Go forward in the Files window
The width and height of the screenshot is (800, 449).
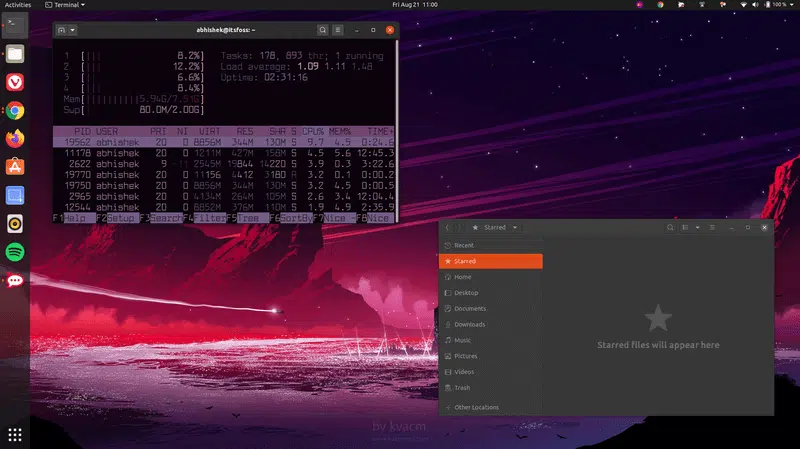[458, 228]
